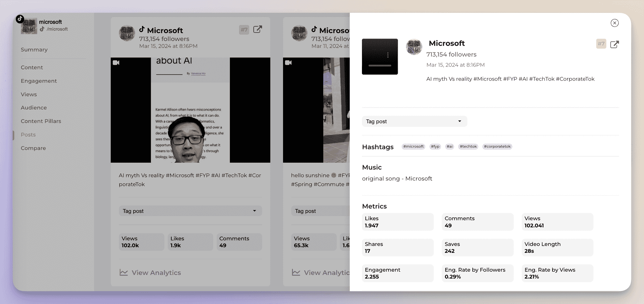Open post externally from details panel
The width and height of the screenshot is (644, 304).
(614, 44)
